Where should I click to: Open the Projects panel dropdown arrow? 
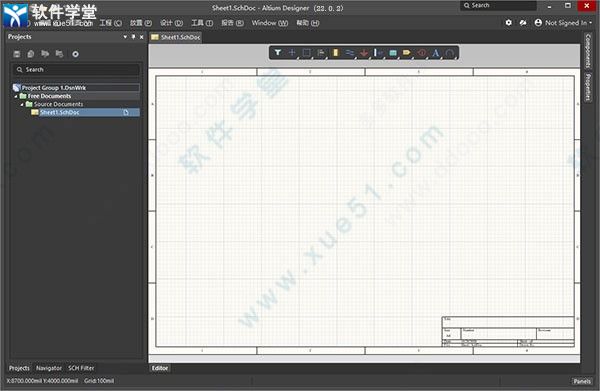[125, 37]
